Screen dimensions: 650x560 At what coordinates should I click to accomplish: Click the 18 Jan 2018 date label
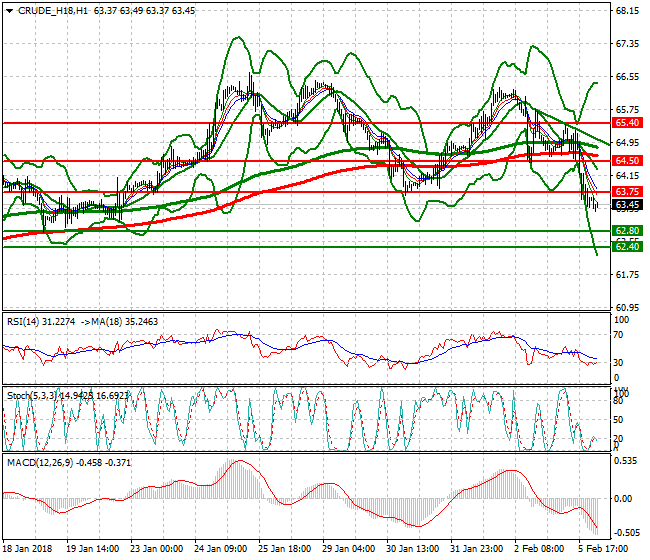coord(28,549)
